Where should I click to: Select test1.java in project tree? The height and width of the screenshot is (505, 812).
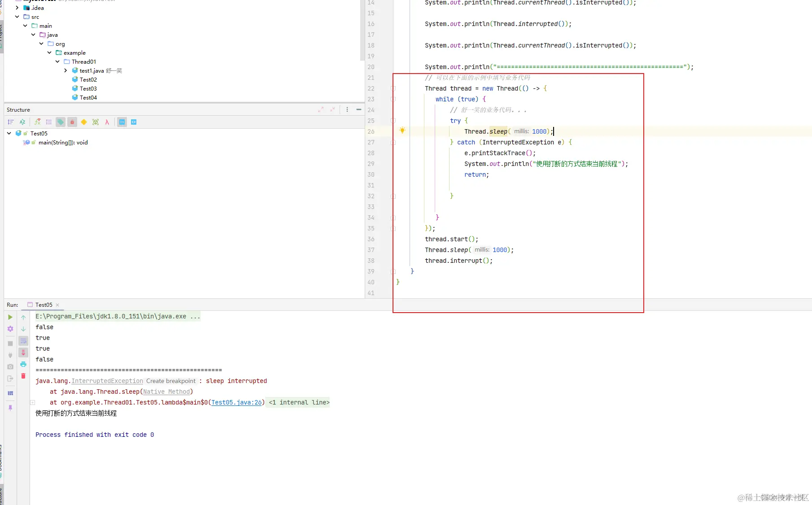click(92, 70)
